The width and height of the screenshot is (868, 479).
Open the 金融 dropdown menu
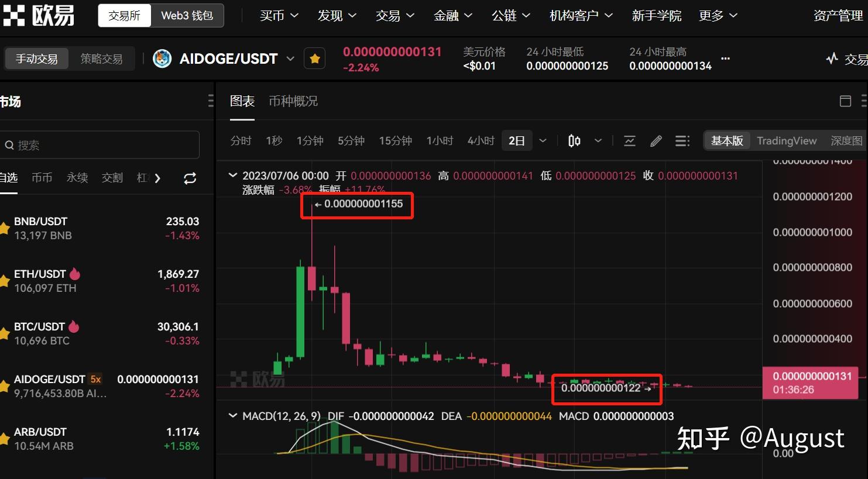coord(453,16)
